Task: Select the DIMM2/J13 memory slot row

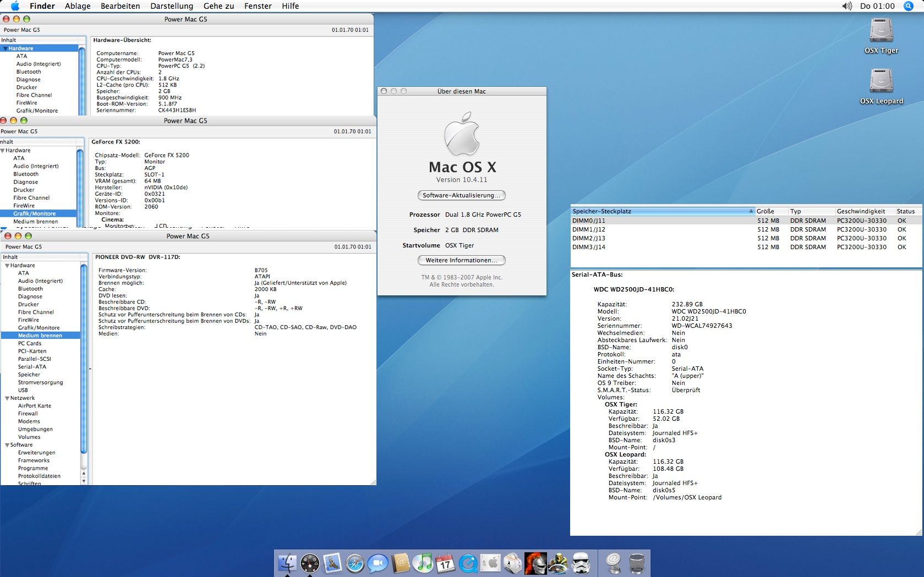Action: (x=746, y=238)
